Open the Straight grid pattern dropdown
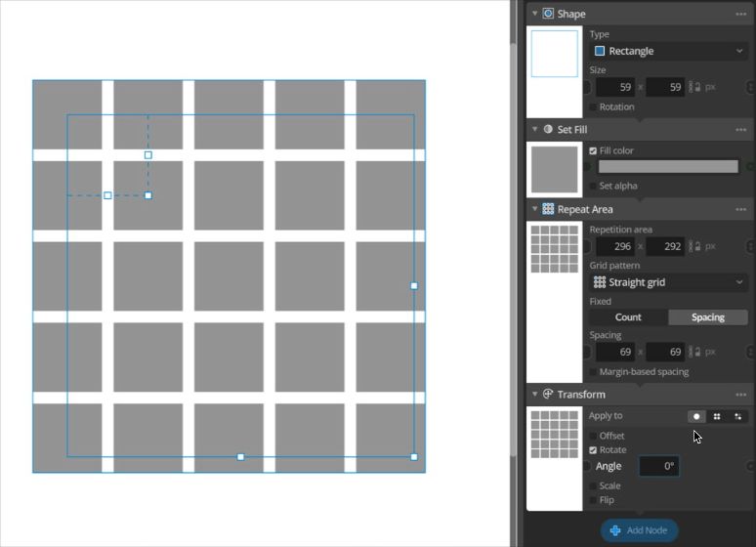 (x=669, y=282)
